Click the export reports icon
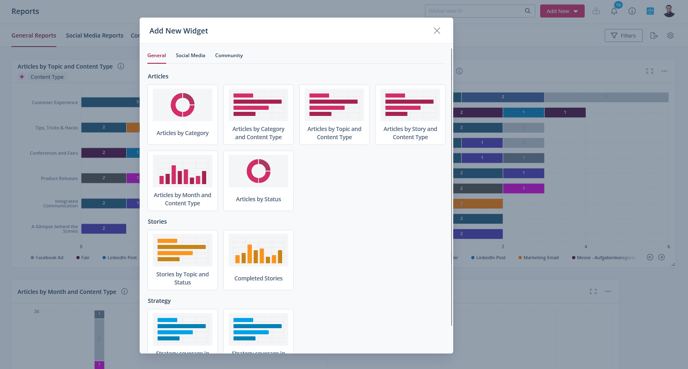 pyautogui.click(x=653, y=36)
